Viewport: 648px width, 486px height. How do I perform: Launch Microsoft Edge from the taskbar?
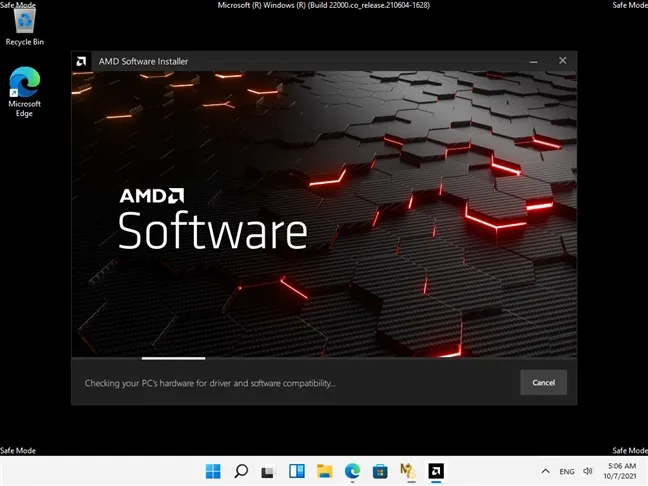[352, 471]
